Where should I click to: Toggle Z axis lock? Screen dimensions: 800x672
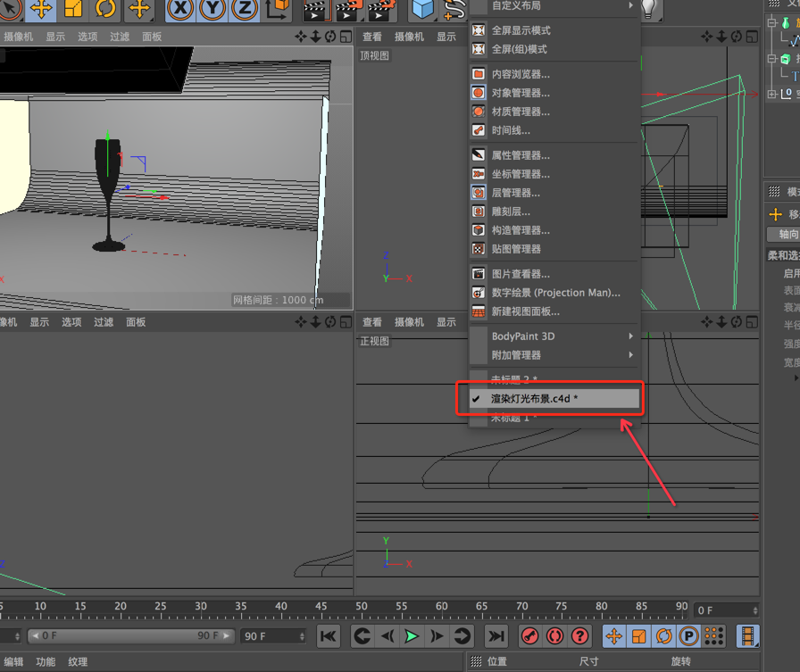click(245, 9)
